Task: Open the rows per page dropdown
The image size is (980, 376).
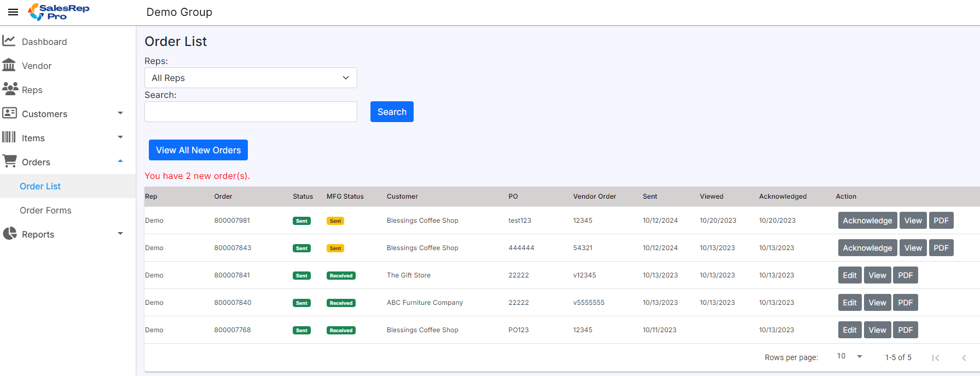Action: coord(849,356)
